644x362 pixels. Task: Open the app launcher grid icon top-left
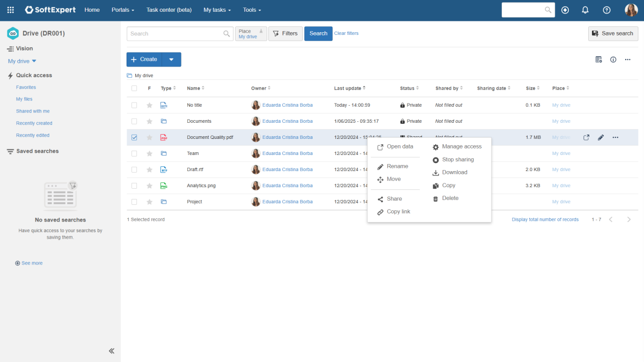pyautogui.click(x=10, y=10)
